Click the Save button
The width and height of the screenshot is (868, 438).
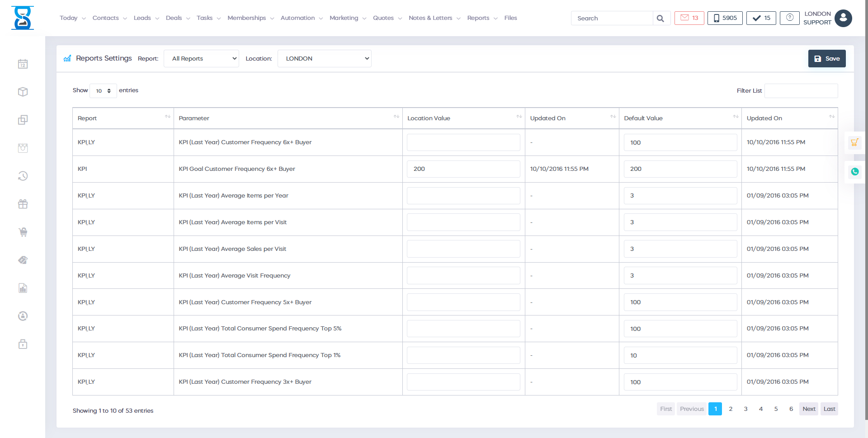[826, 59]
